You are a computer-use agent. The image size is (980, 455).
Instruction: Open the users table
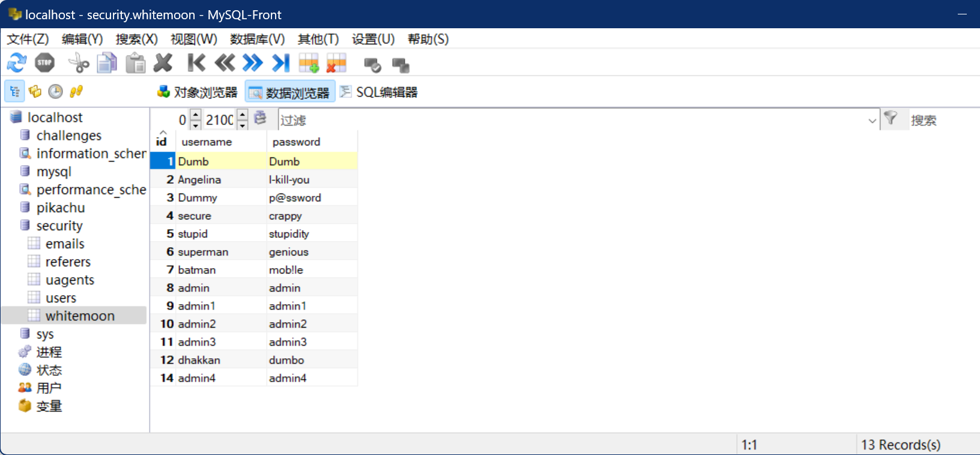coord(52,298)
